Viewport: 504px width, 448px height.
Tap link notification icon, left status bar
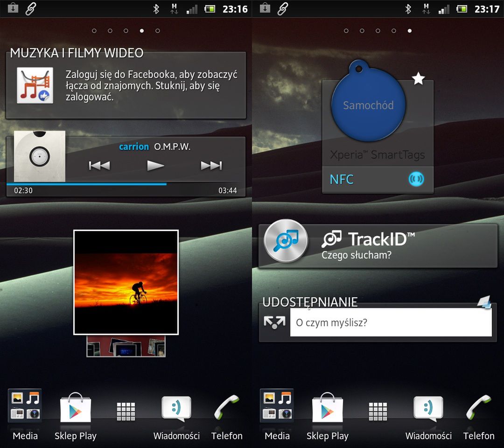coord(30,9)
